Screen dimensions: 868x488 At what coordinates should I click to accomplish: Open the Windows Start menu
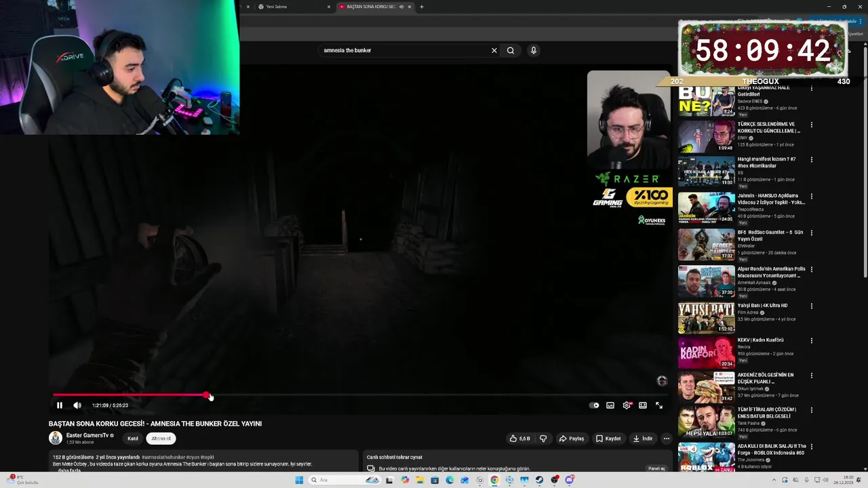click(299, 480)
